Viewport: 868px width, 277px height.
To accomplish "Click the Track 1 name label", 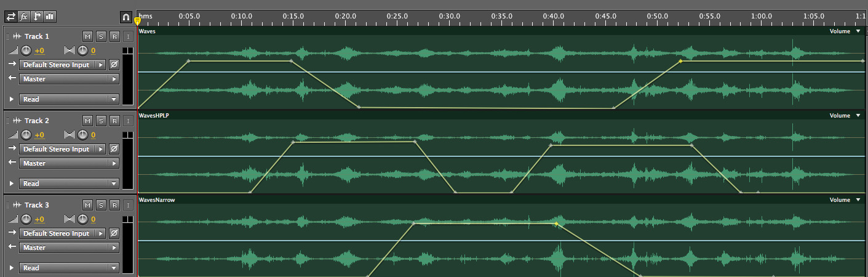I will click(37, 36).
